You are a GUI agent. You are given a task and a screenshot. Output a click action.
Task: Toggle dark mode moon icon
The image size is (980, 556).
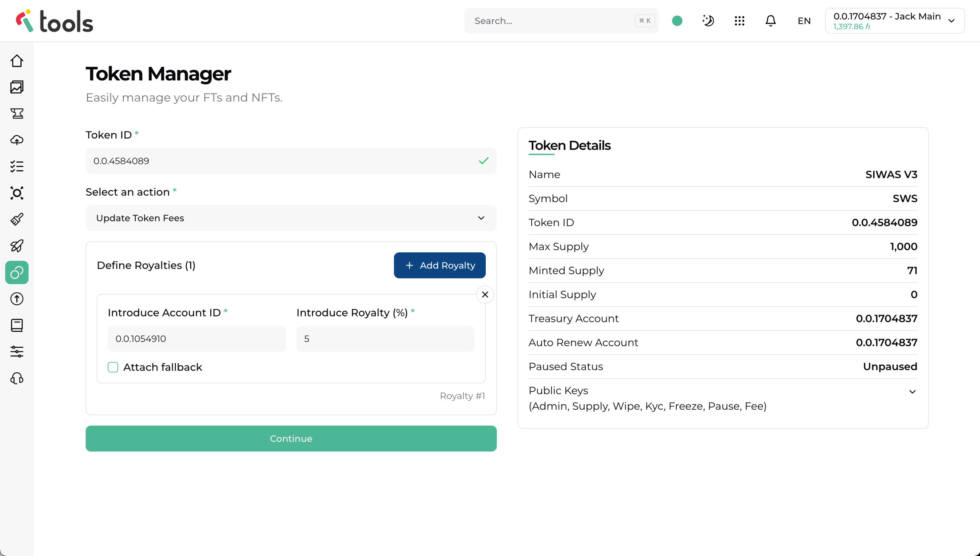[708, 21]
